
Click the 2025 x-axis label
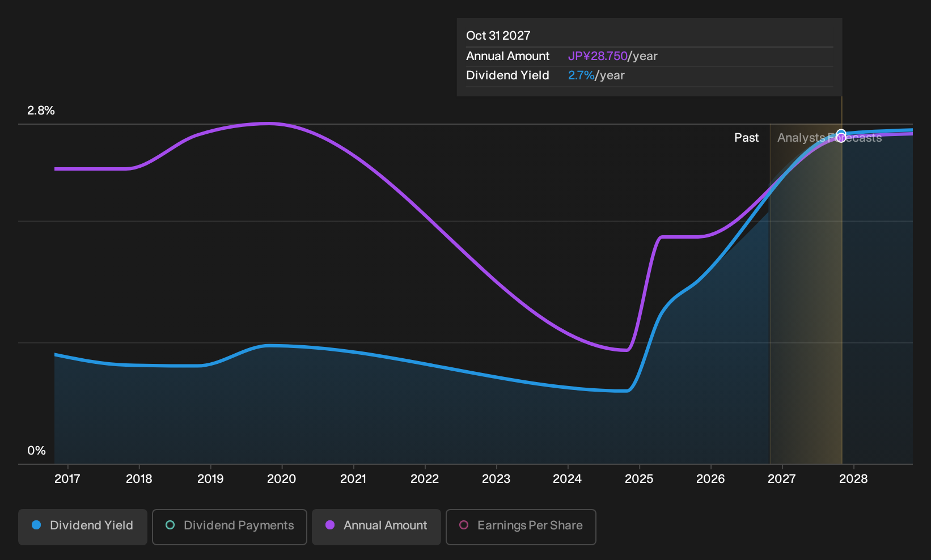click(x=639, y=479)
